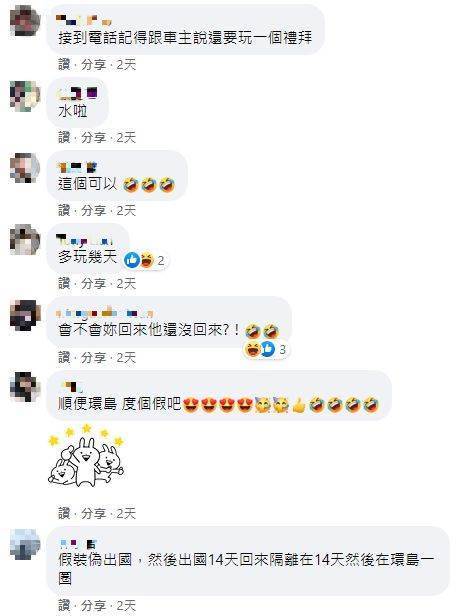Like the comment 這個可以
The width and height of the screenshot is (458, 616).
[64, 210]
